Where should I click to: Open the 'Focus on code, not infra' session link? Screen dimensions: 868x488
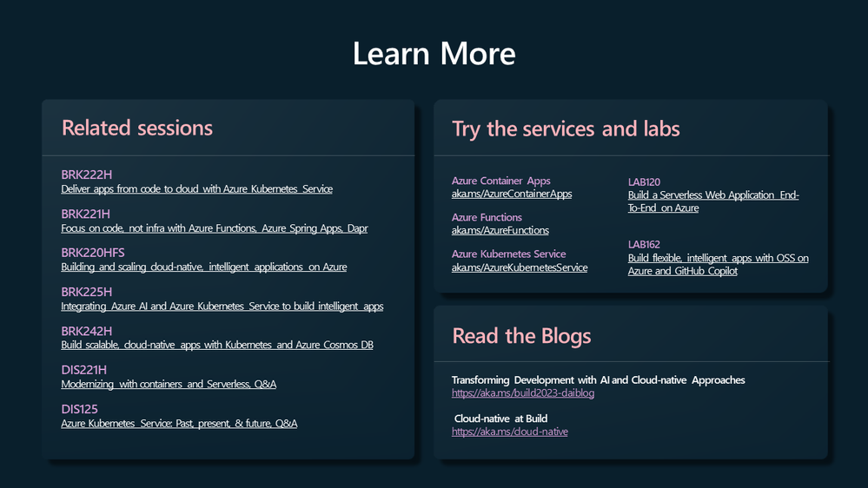click(x=215, y=228)
